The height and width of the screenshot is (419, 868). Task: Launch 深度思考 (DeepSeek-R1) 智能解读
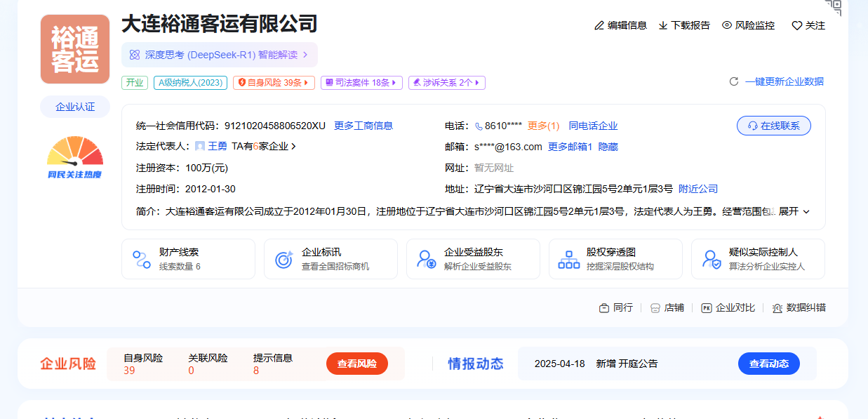220,55
